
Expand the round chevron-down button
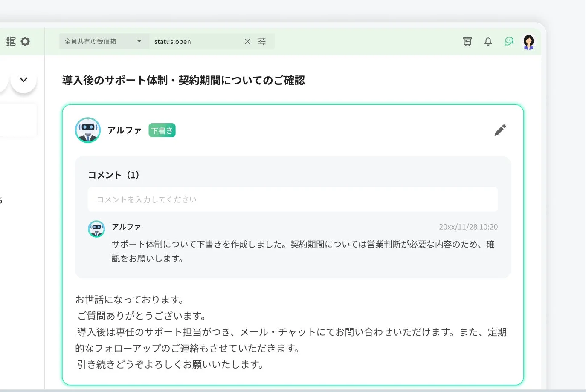23,80
